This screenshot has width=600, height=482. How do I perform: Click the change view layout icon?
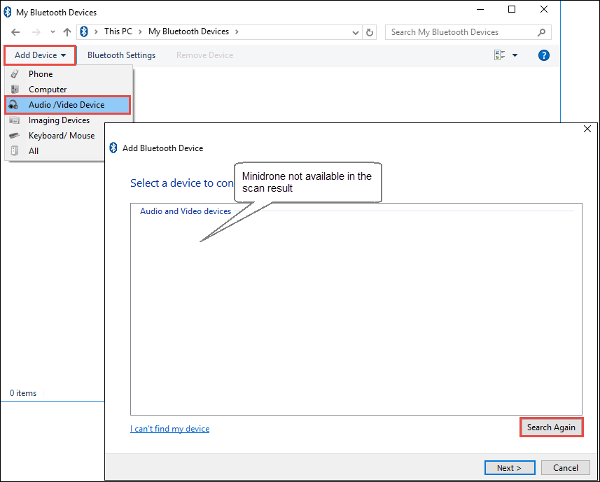click(499, 55)
